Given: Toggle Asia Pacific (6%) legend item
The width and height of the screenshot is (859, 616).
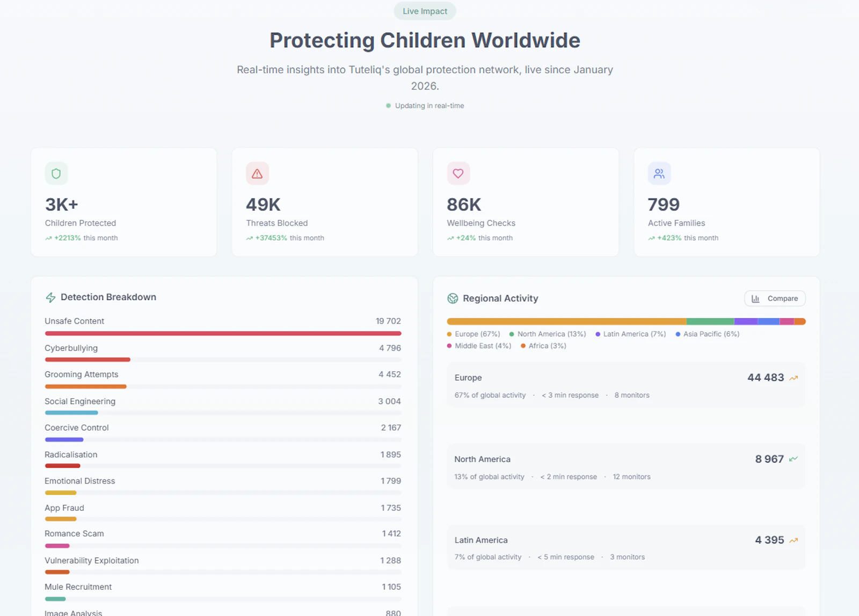Looking at the screenshot, I should pyautogui.click(x=708, y=334).
